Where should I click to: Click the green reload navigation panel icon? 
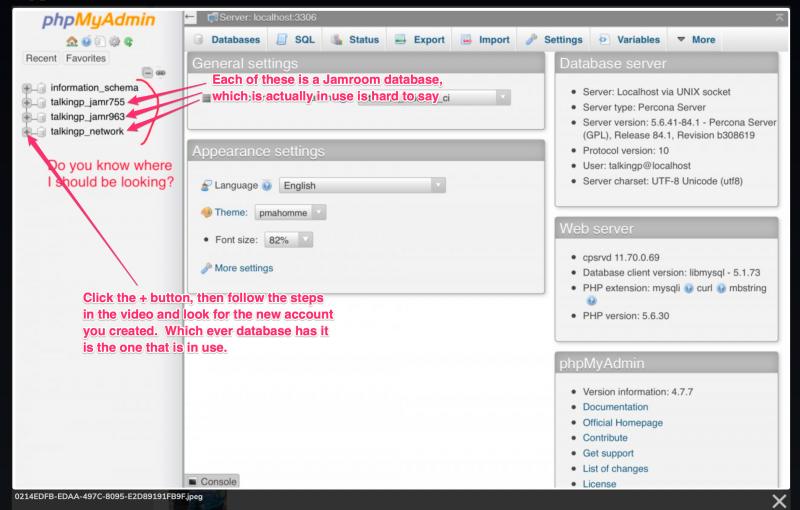point(129,41)
